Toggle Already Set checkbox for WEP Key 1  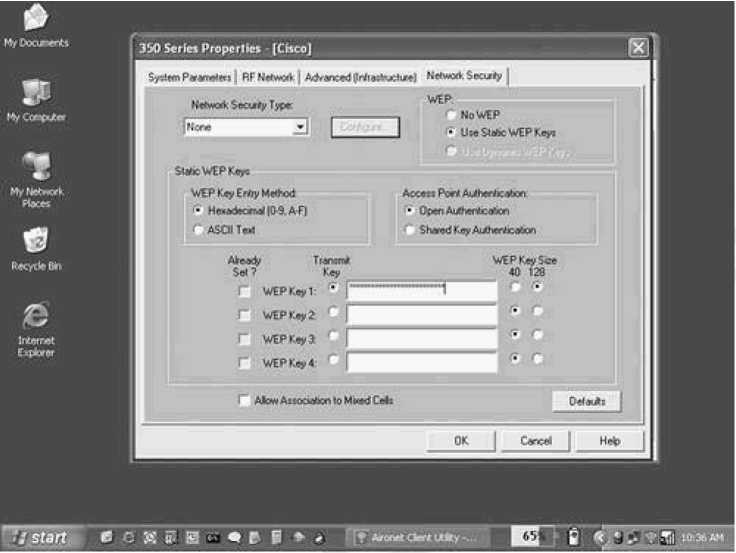[245, 292]
